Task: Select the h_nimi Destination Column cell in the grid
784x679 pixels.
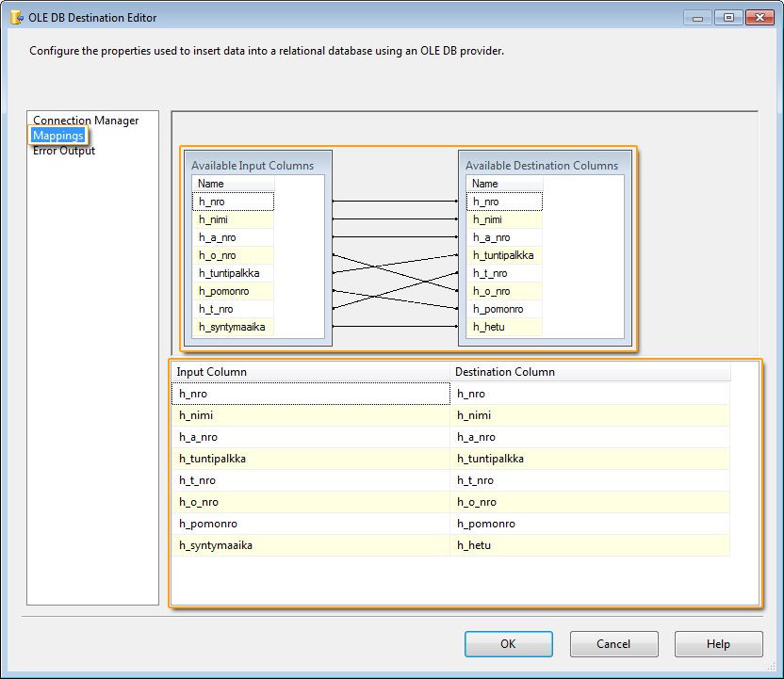Action: 590,415
